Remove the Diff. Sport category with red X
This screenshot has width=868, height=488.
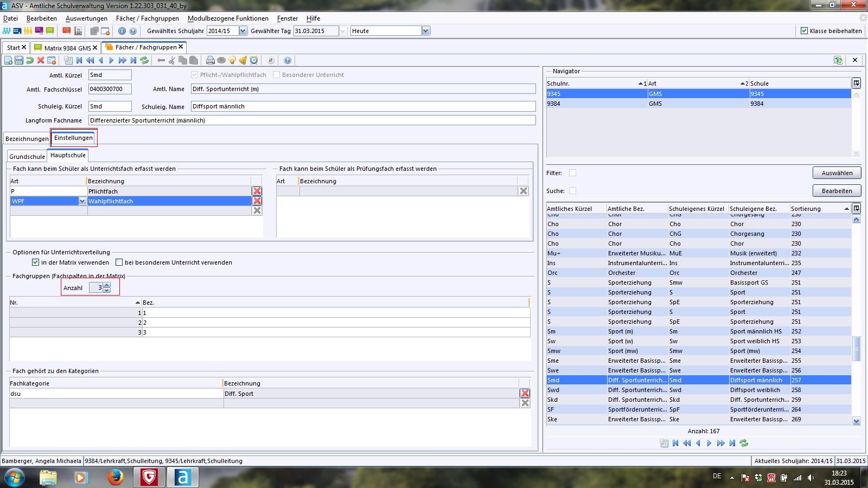(x=525, y=393)
